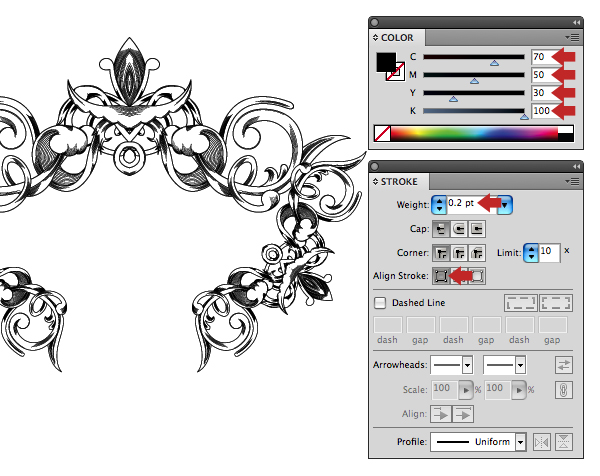Click first arrowhead scale arrow button
Viewport: 600px width, 476px height.
tap(466, 390)
